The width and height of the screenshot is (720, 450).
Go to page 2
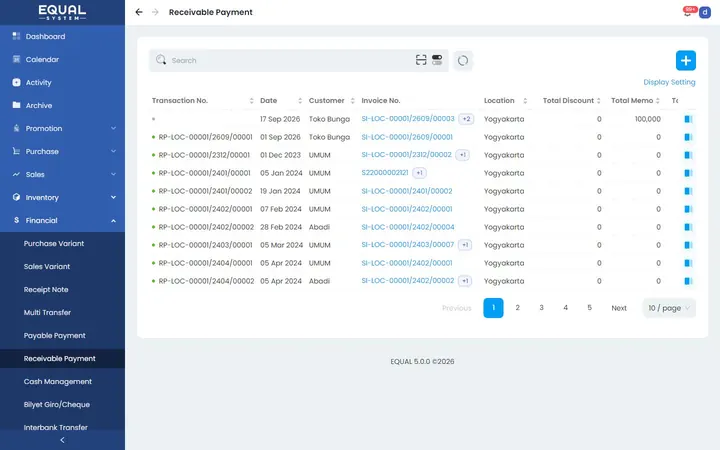(518, 308)
